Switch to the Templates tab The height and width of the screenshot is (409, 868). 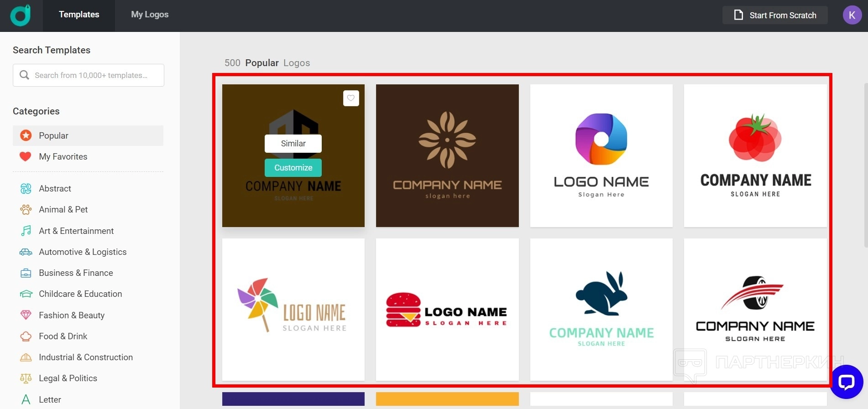coord(79,15)
